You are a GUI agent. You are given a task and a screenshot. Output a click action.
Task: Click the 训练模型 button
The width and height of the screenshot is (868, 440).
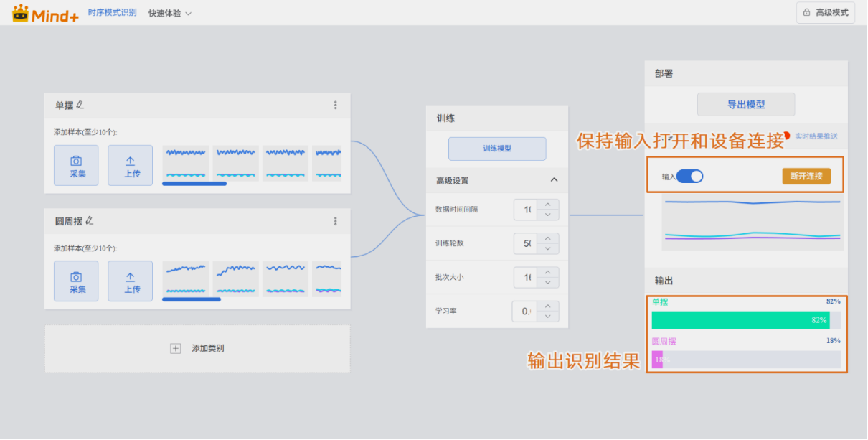tap(497, 149)
